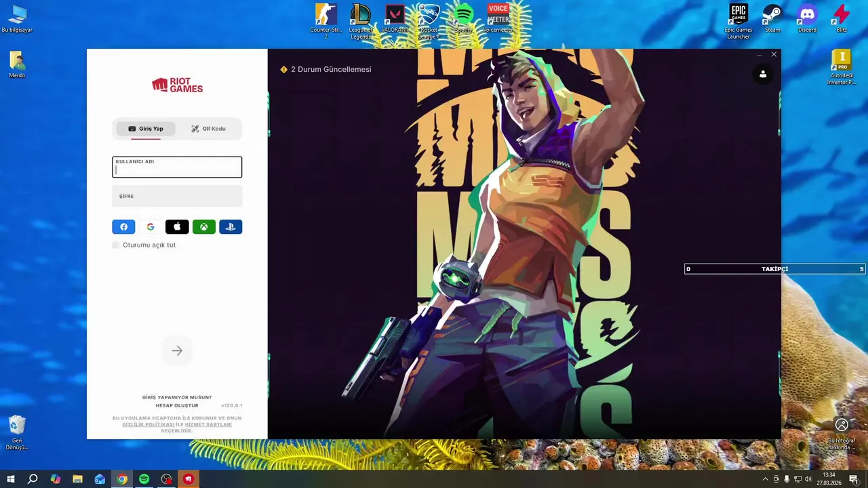868x488 pixels.
Task: Click the microphone tray icon
Action: tap(787, 479)
